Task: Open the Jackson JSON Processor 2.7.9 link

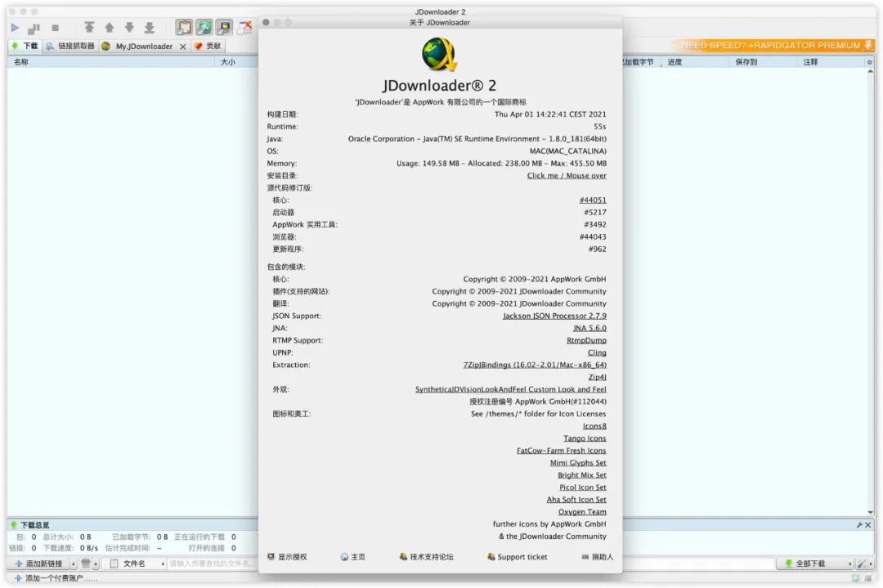Action: (554, 316)
